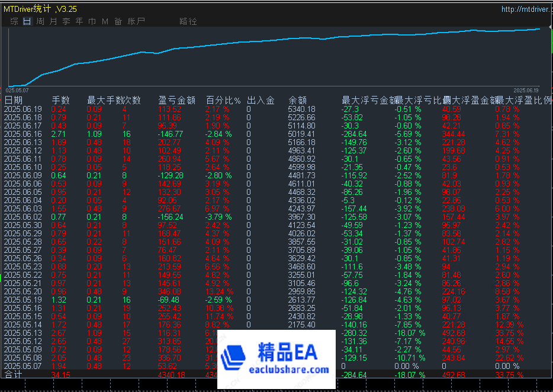Click the -27.3 floating loss value
This screenshot has height=392, width=553.
(x=350, y=110)
